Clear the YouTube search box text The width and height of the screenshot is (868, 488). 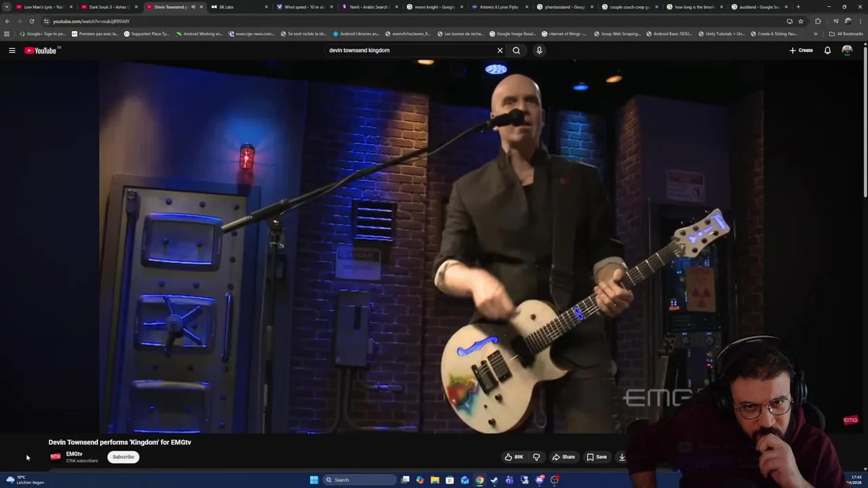point(500,50)
